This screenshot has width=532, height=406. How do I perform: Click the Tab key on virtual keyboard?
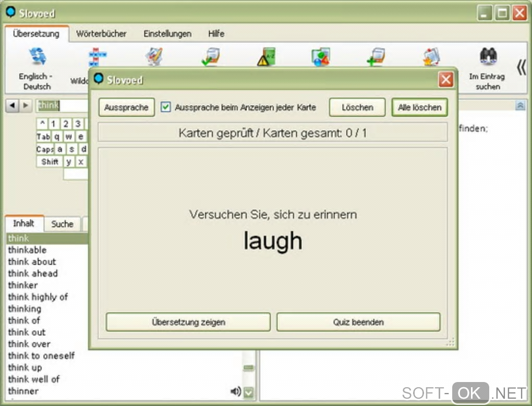pos(43,137)
